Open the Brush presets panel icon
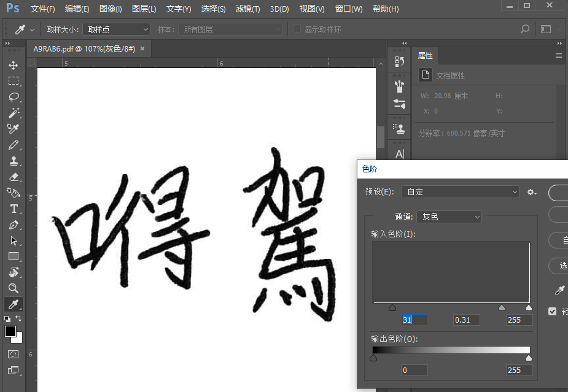Image resolution: width=568 pixels, height=392 pixels. click(x=399, y=86)
